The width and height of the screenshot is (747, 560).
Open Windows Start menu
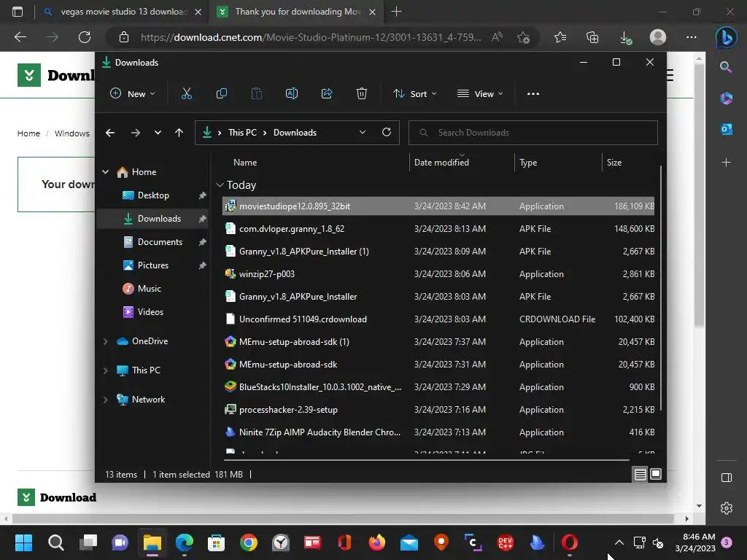click(23, 542)
